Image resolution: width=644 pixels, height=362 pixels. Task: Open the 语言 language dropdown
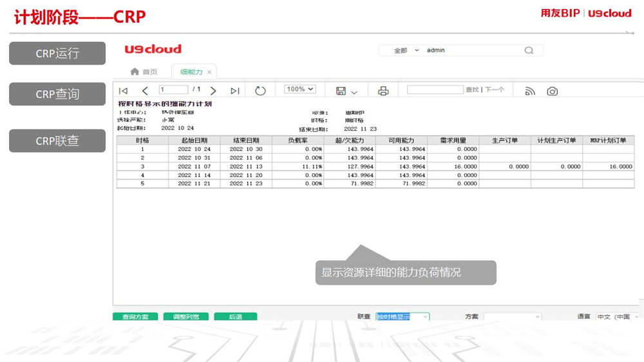(618, 316)
